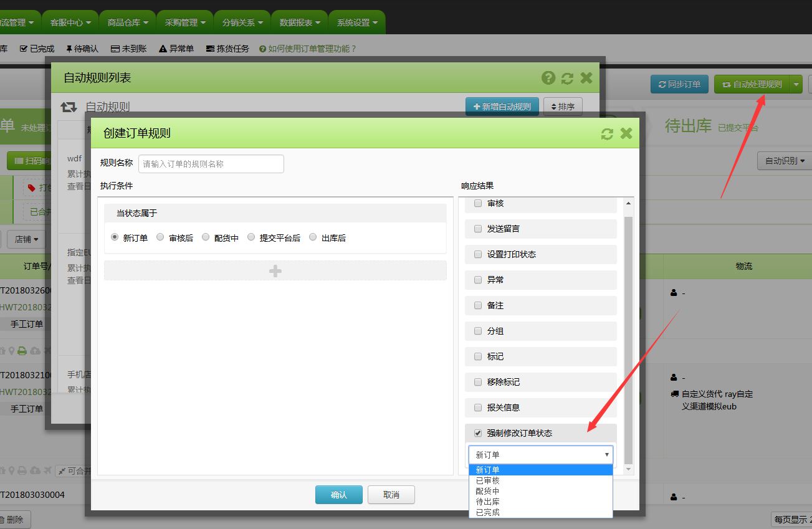Screen dimensions: 812x529
Task: Refresh the 自动规则列表 window
Action: [567, 78]
